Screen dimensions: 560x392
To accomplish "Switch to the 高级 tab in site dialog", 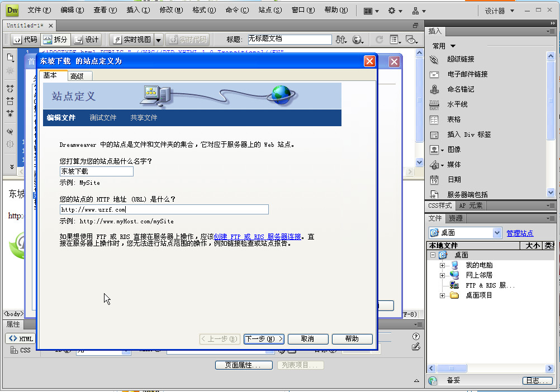I will point(80,76).
